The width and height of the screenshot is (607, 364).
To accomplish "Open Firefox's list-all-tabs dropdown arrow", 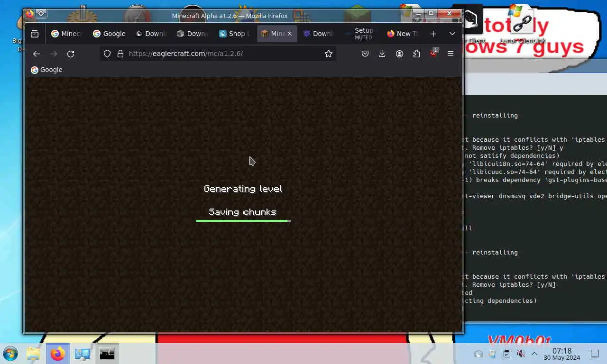I will pyautogui.click(x=452, y=34).
